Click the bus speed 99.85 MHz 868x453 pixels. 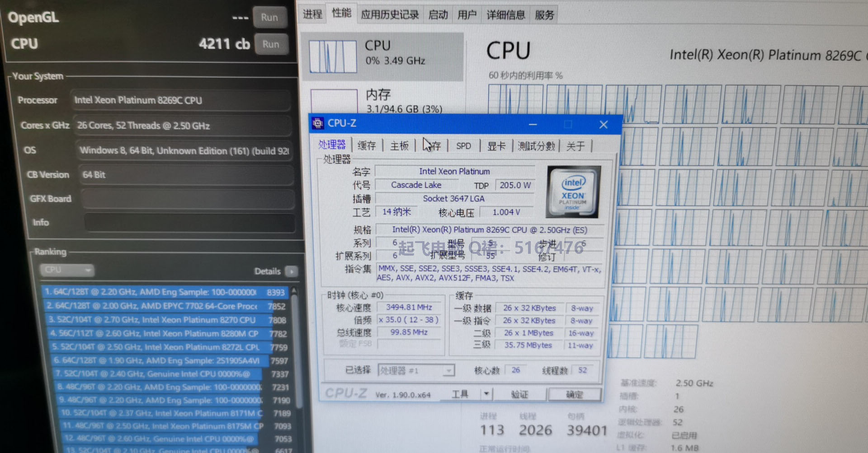pos(409,332)
